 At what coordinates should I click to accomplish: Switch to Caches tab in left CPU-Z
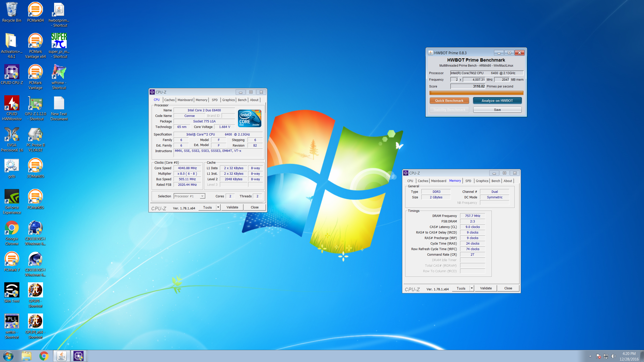(169, 100)
